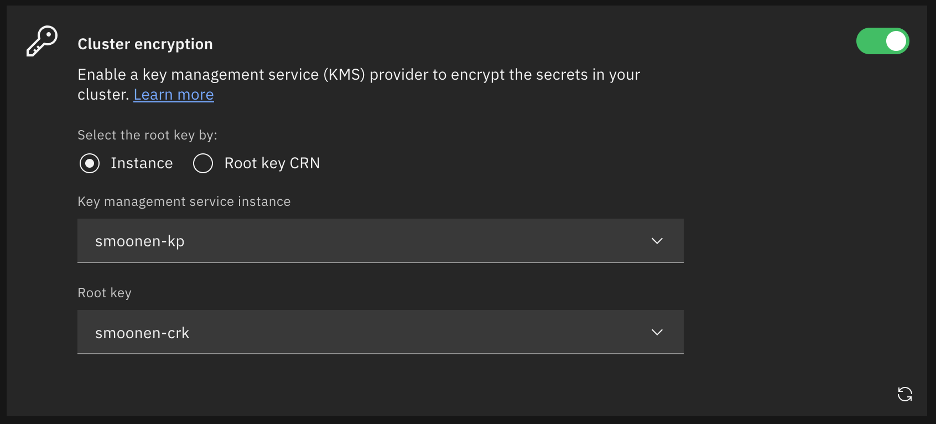
Task: Click the Cluster encryption heading
Action: pyautogui.click(x=145, y=44)
